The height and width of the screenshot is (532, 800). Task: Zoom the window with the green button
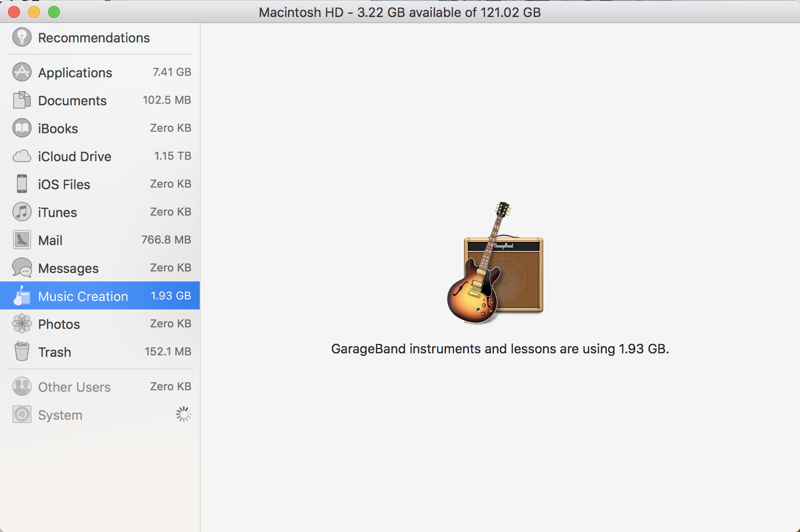[x=54, y=12]
